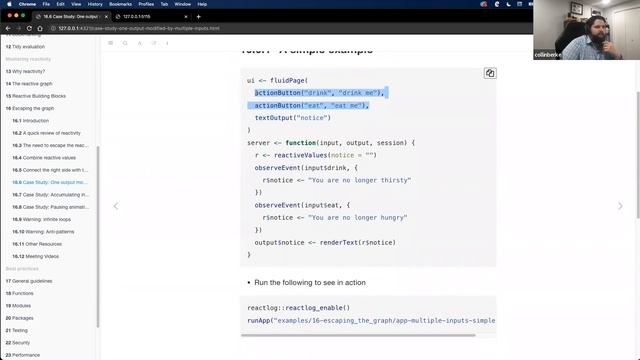
Task: Open the Bookmarks menu
Action: [120, 4]
